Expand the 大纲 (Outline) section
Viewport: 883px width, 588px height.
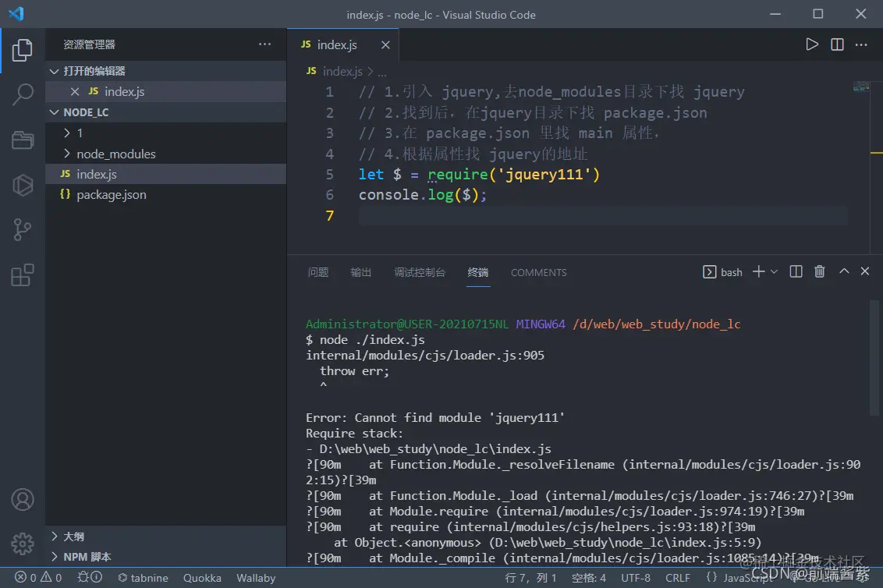tap(165, 537)
